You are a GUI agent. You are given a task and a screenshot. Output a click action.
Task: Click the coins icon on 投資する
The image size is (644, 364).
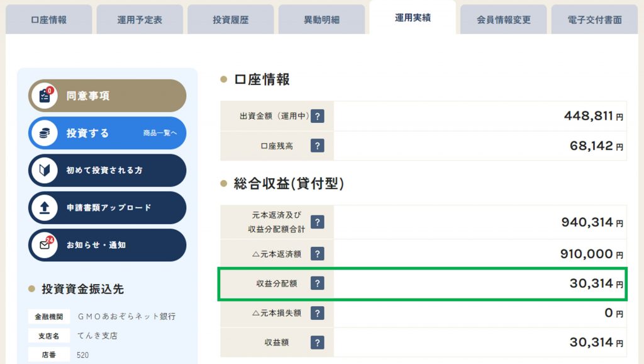tap(45, 133)
